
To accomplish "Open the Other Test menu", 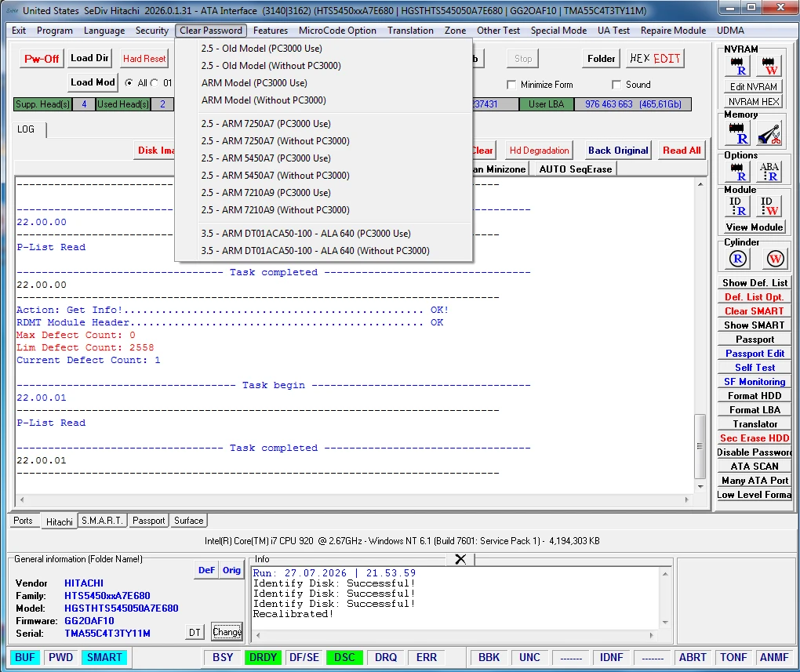I will click(498, 31).
